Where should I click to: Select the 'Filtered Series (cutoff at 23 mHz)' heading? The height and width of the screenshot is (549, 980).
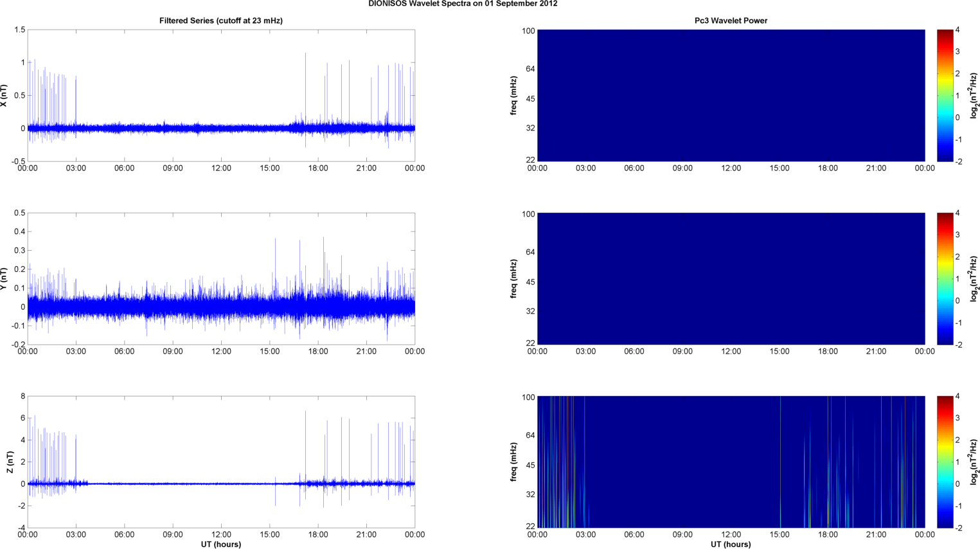[221, 21]
